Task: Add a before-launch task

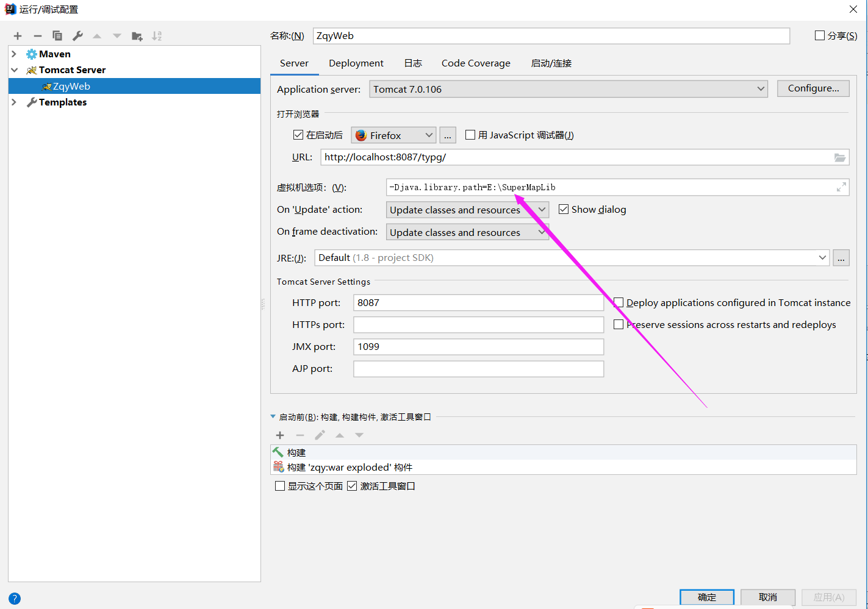Action: click(279, 435)
